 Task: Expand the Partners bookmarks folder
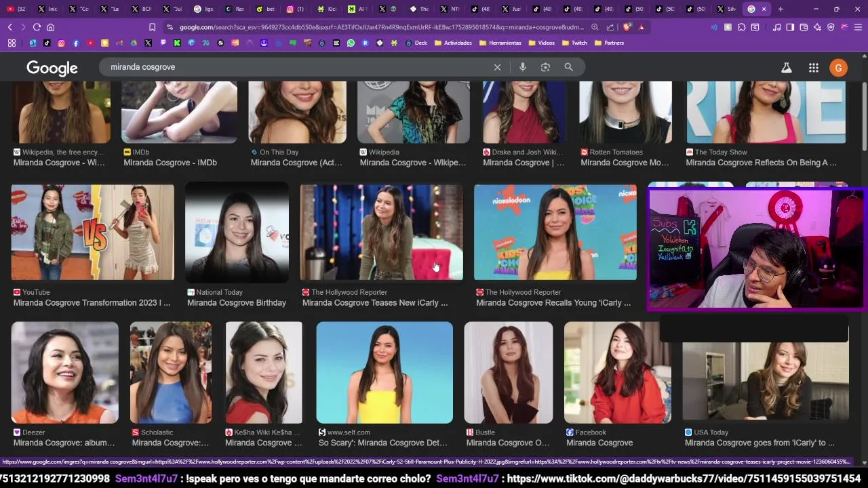[x=609, y=43]
